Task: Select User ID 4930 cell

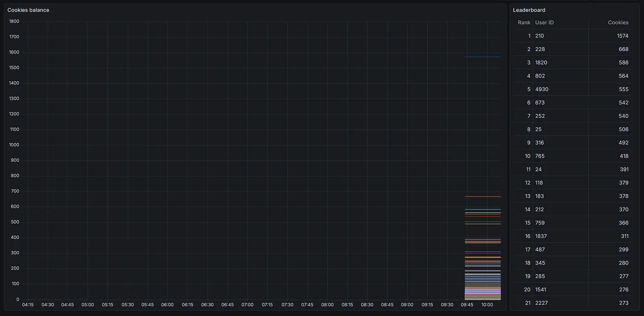Action: coord(560,89)
